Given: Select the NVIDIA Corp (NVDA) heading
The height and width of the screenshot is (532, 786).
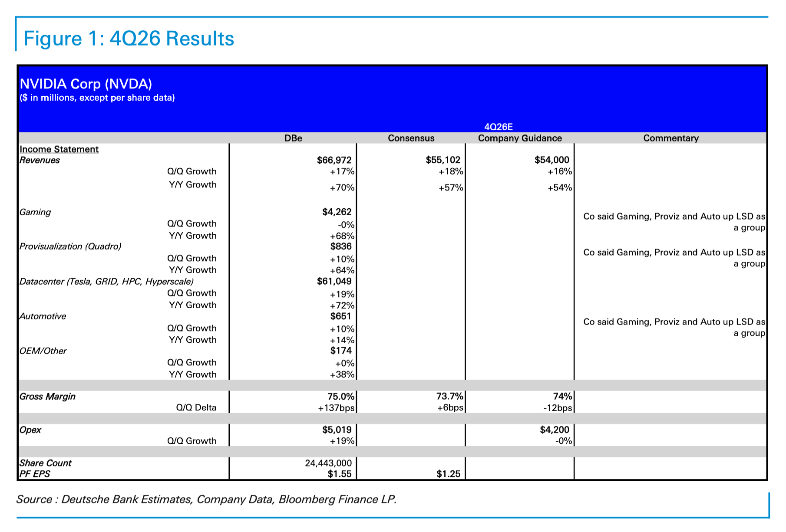Looking at the screenshot, I should (86, 84).
